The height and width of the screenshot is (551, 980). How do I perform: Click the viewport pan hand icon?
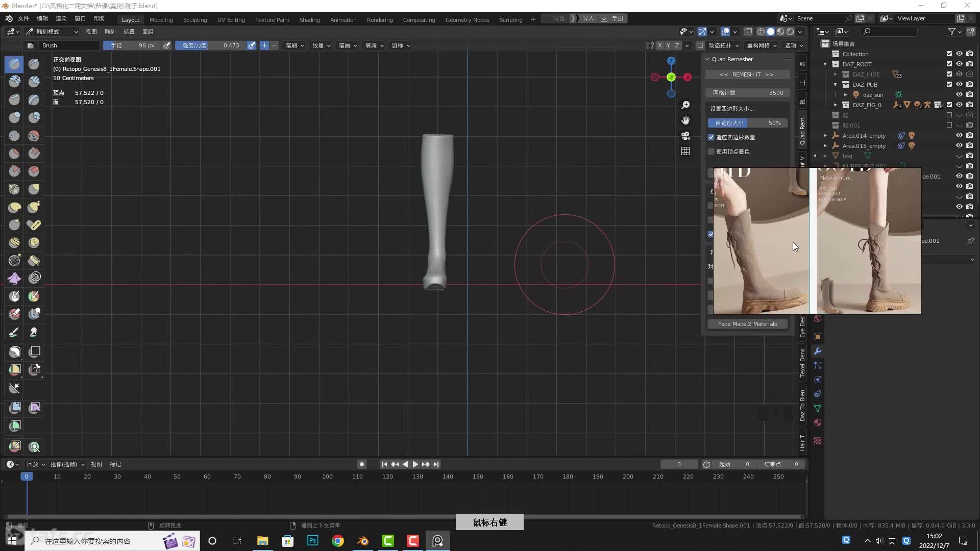pyautogui.click(x=685, y=120)
